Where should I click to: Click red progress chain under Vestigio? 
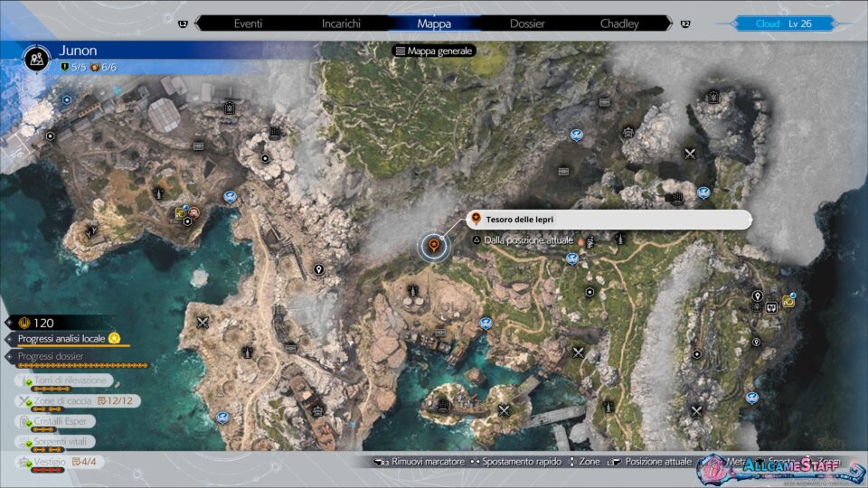click(x=47, y=470)
